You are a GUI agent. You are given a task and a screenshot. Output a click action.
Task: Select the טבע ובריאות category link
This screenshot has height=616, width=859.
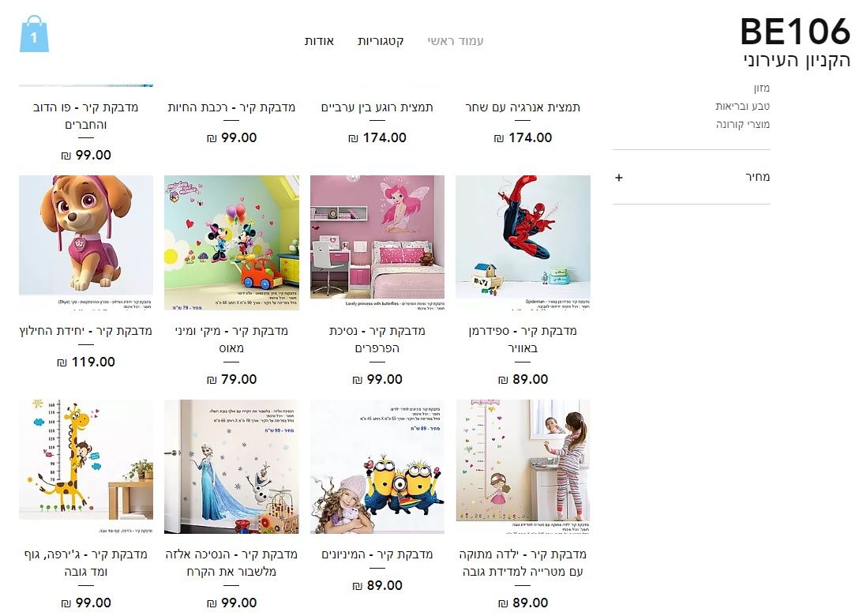click(x=742, y=106)
